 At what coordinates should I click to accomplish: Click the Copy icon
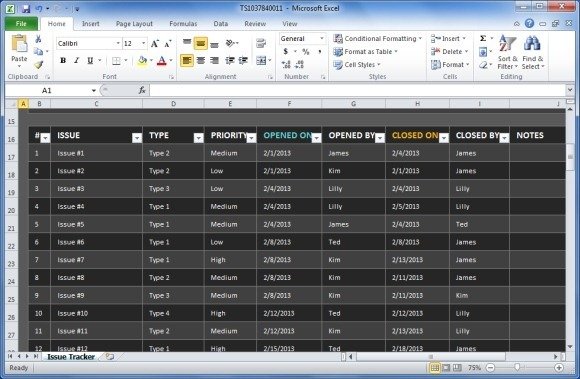[x=38, y=51]
